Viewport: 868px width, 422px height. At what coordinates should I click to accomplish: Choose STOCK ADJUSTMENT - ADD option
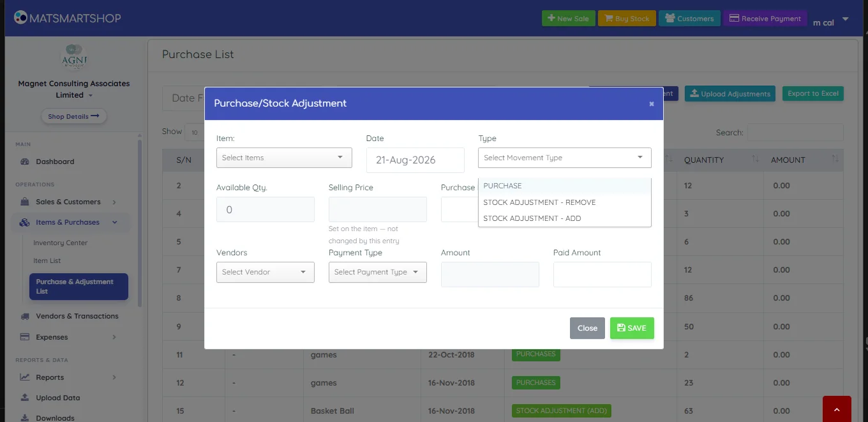coord(565,218)
